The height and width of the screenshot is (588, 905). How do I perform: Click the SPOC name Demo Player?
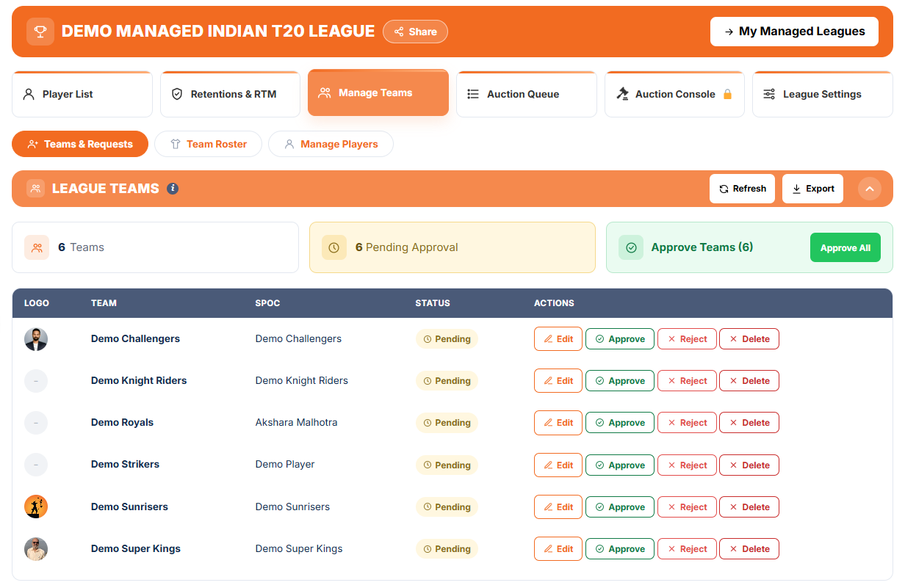coord(285,465)
